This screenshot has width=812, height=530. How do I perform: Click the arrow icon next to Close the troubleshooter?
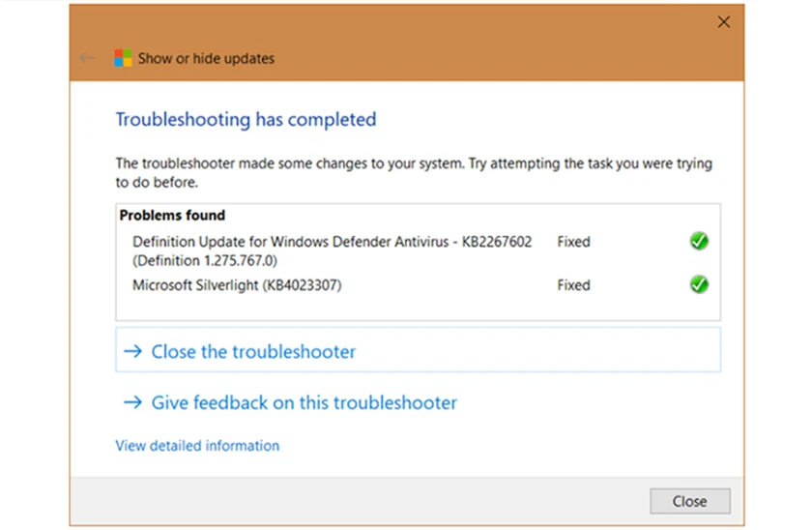[132, 351]
